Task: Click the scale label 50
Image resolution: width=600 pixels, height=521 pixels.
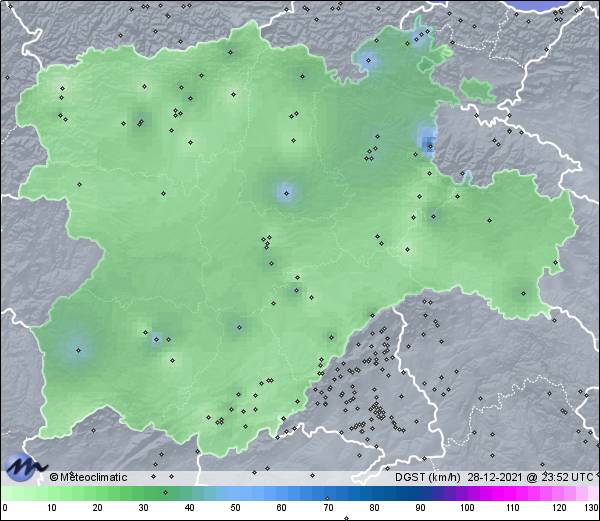Action: [235, 508]
